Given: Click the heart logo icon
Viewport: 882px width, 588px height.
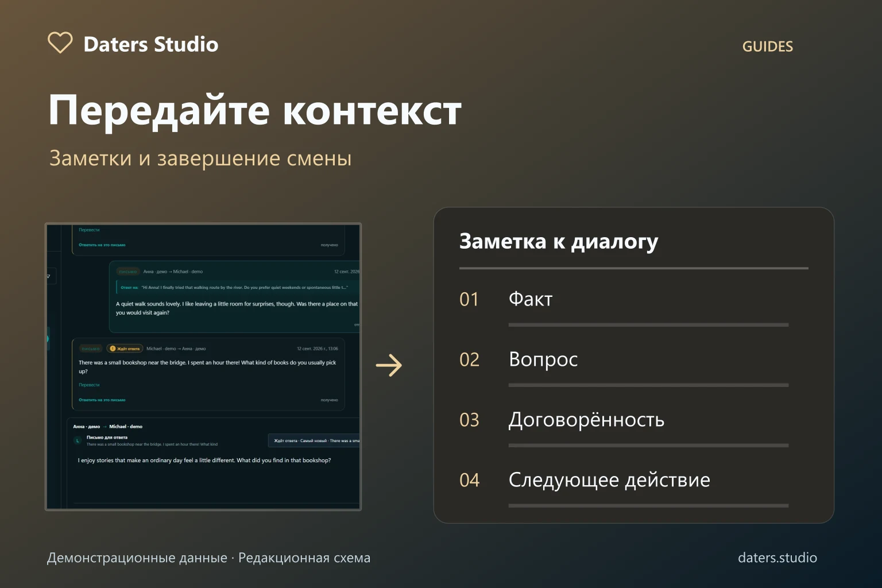Looking at the screenshot, I should click(60, 42).
